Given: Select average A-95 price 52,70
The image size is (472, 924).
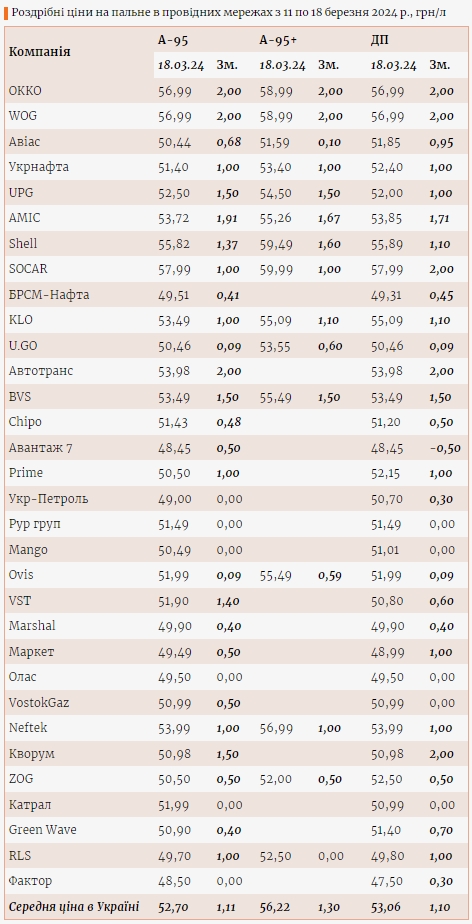Looking at the screenshot, I should 174,908.
